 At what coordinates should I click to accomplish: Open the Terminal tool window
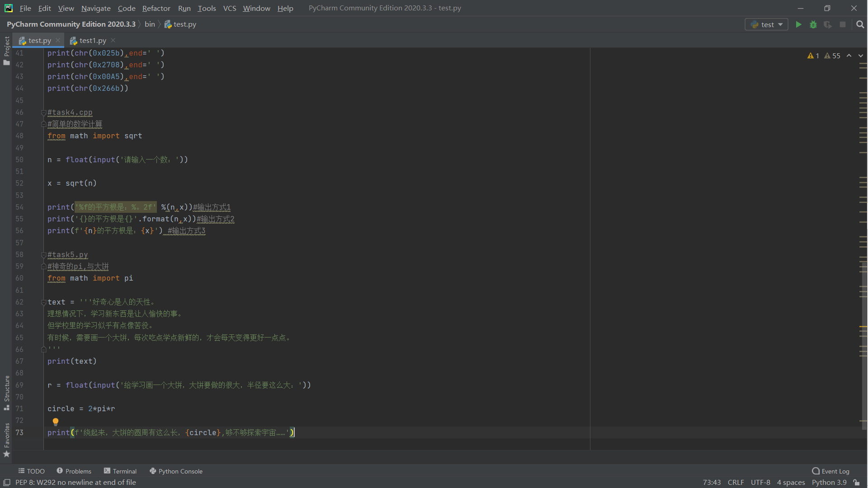[x=120, y=471]
